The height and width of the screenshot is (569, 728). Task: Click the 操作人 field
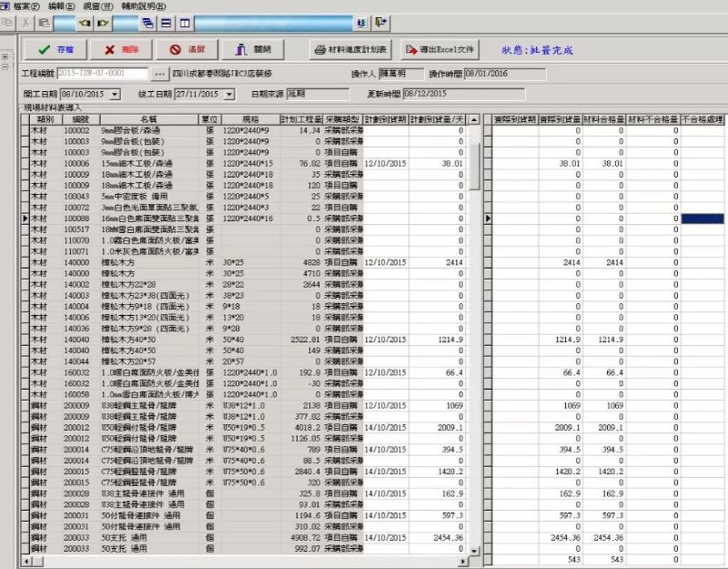[x=401, y=74]
